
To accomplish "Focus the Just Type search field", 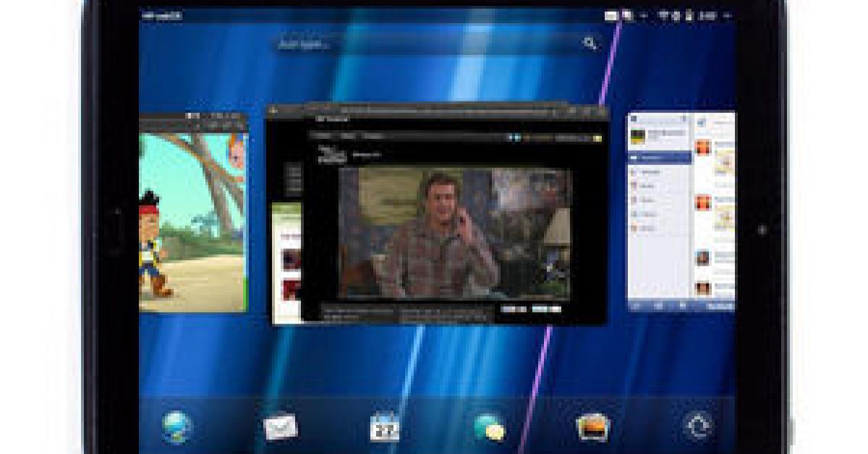I will tap(438, 43).
